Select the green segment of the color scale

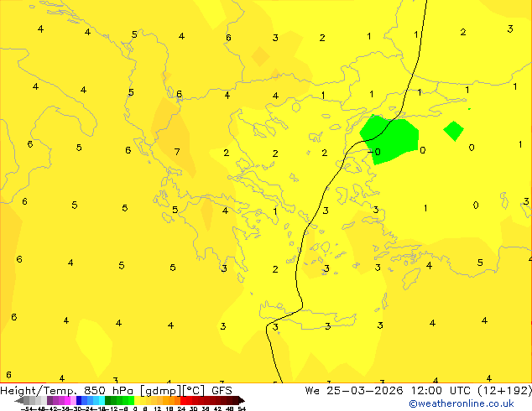[x=117, y=400]
